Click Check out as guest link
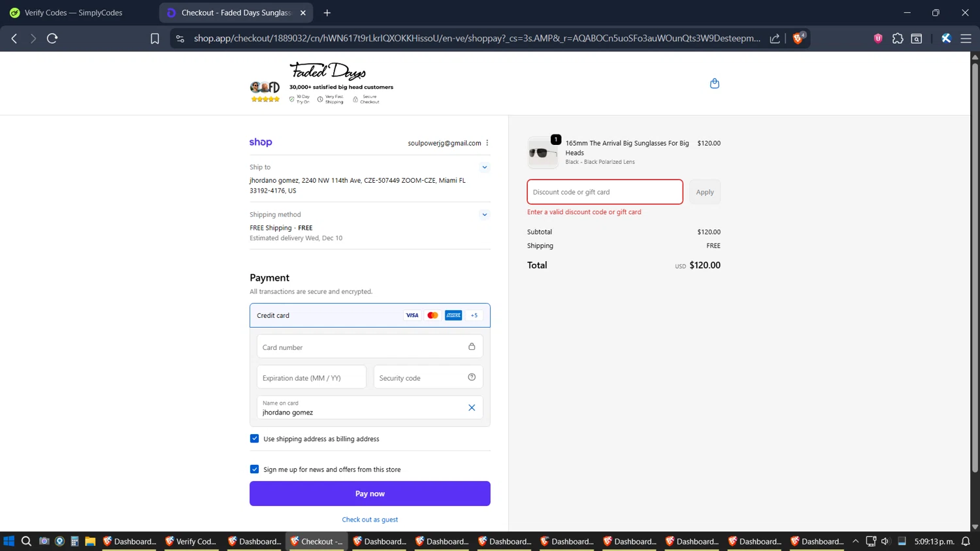 coord(370,520)
